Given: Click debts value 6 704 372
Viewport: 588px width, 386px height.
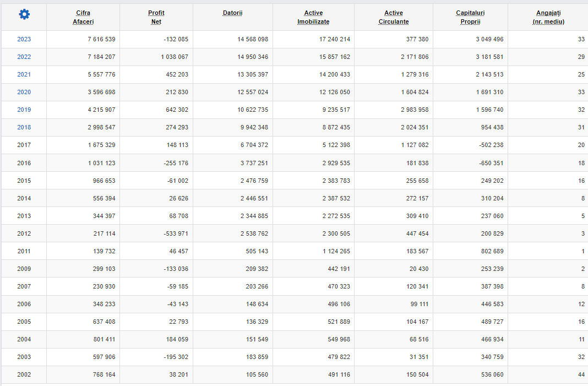Looking at the screenshot, I should click(254, 145).
